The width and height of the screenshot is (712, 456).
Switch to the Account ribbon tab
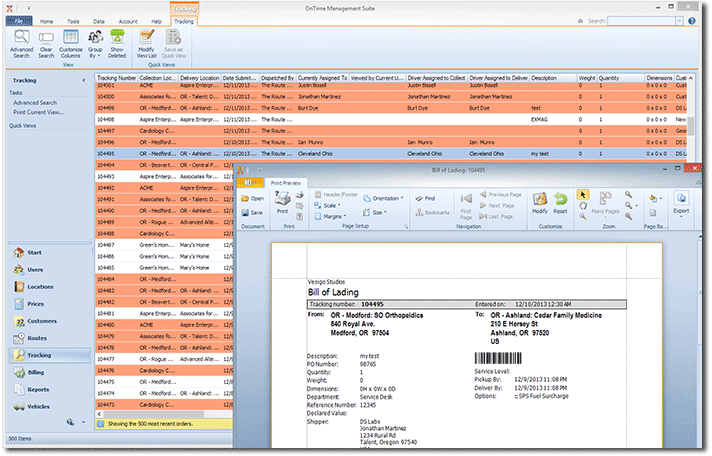(128, 21)
